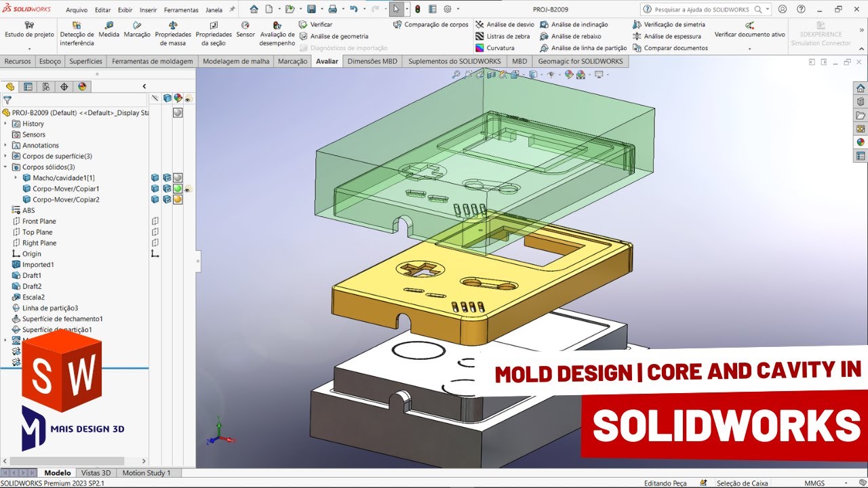This screenshot has height=488, width=868.
Task: Click the Home icon in quick toolbar
Action: coord(254,9)
